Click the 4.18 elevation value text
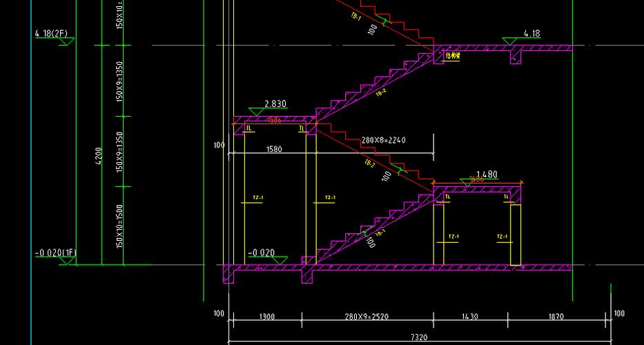Image resolution: width=644 pixels, height=345 pixels. 531,33
